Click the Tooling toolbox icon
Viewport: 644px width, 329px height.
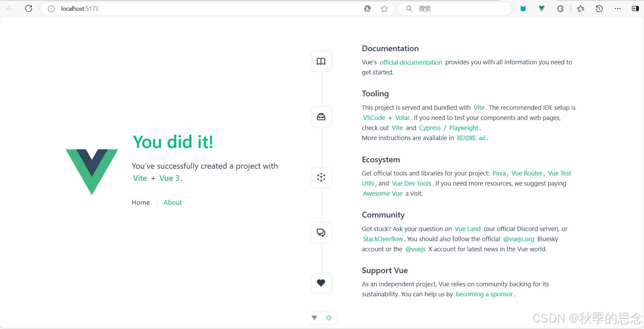(321, 117)
